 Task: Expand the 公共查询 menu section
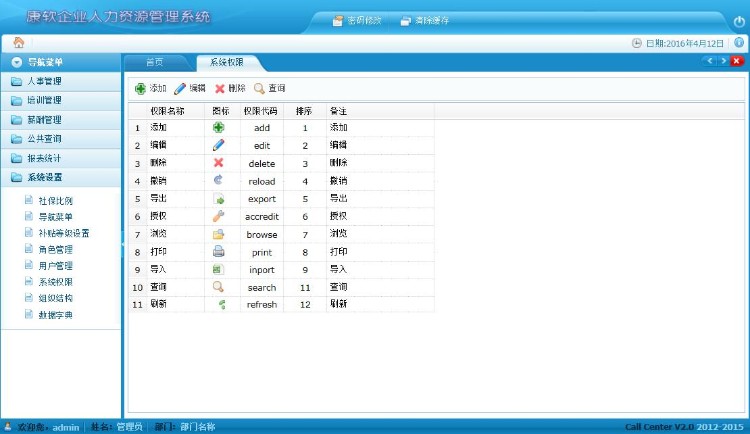tap(61, 139)
